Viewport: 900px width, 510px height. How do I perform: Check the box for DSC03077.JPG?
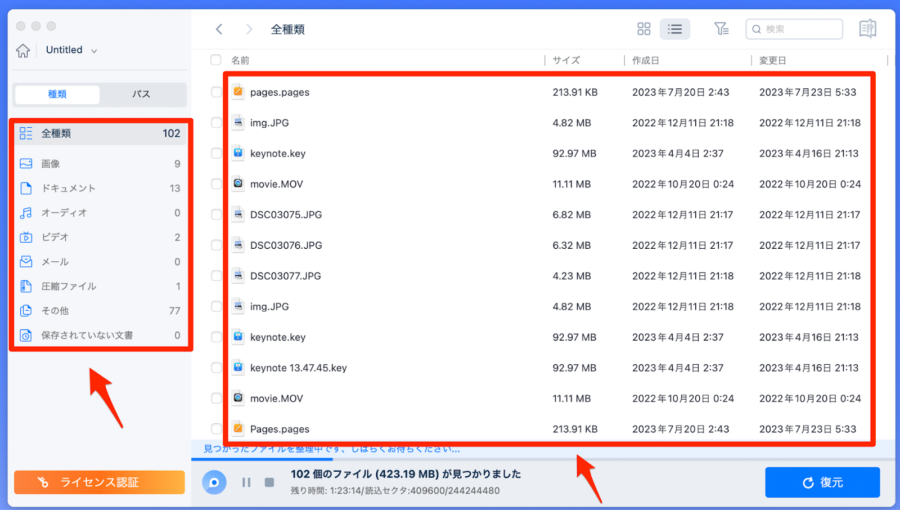click(x=216, y=276)
